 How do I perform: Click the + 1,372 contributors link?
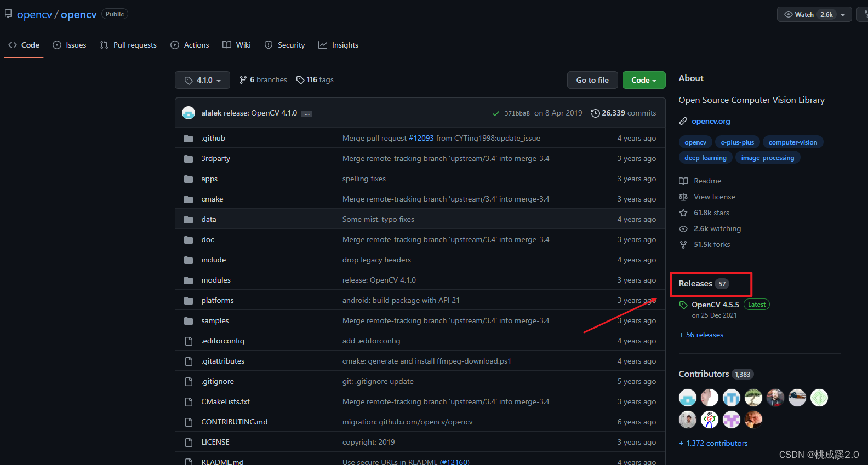point(713,443)
